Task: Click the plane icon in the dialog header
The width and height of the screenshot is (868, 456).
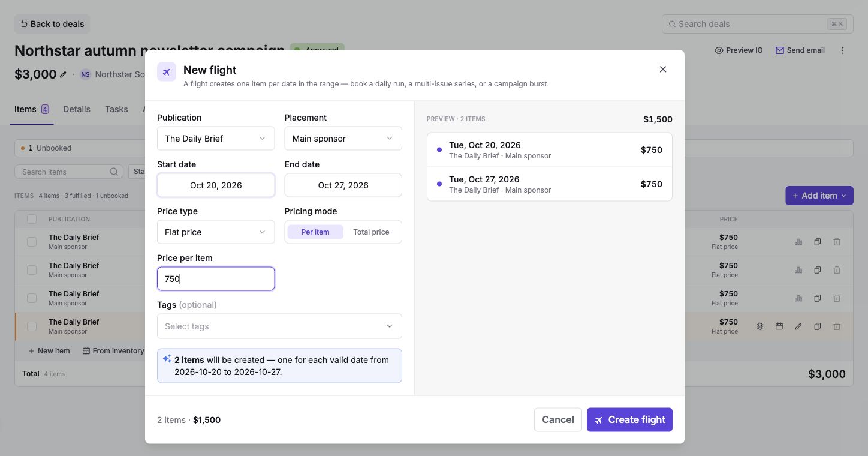Action: 167,72
